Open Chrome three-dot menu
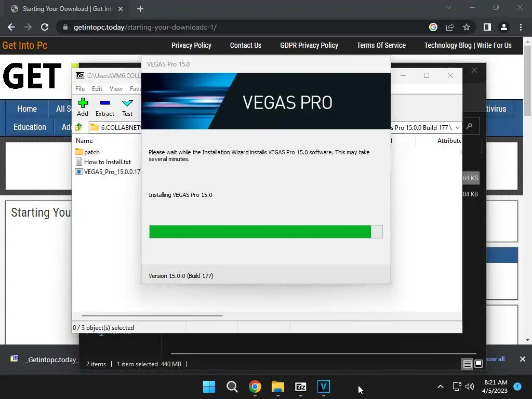This screenshot has width=532, height=399. click(x=521, y=27)
